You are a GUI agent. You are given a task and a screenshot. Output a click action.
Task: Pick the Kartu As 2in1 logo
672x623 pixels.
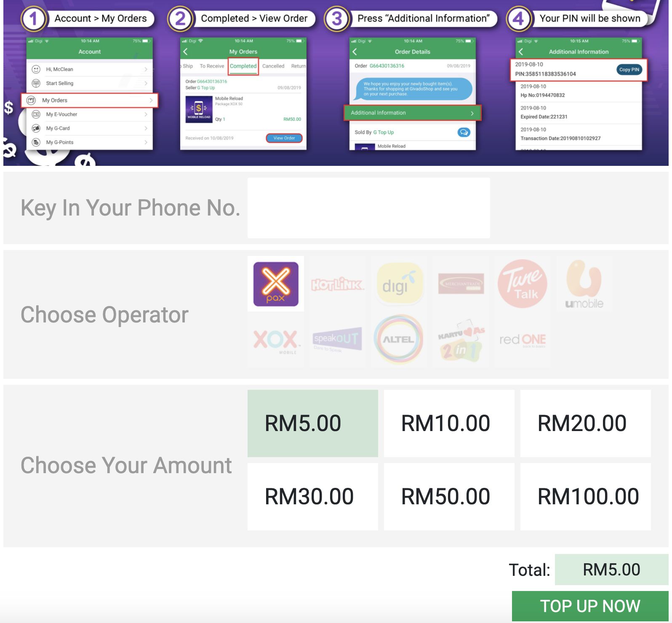click(461, 340)
